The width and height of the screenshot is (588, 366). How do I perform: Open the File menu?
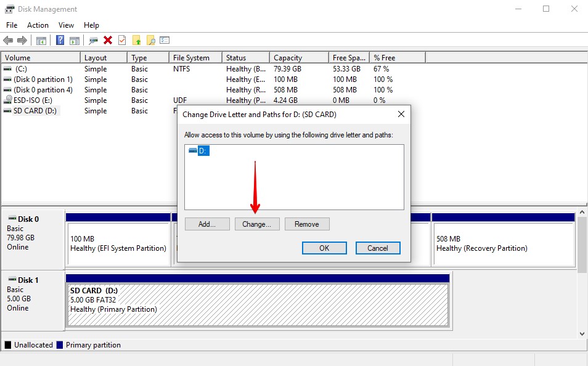coord(11,25)
